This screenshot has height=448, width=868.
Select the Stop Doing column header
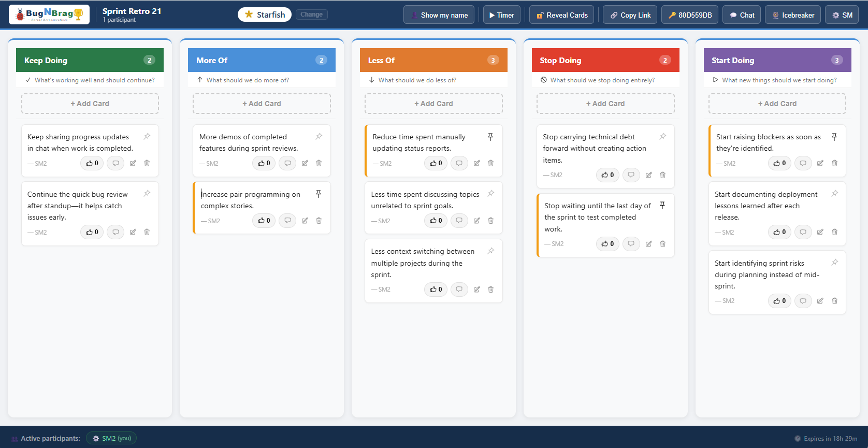605,60
